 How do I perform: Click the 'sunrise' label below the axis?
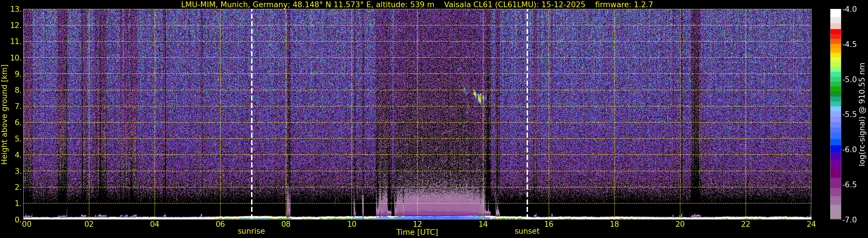coord(251,231)
